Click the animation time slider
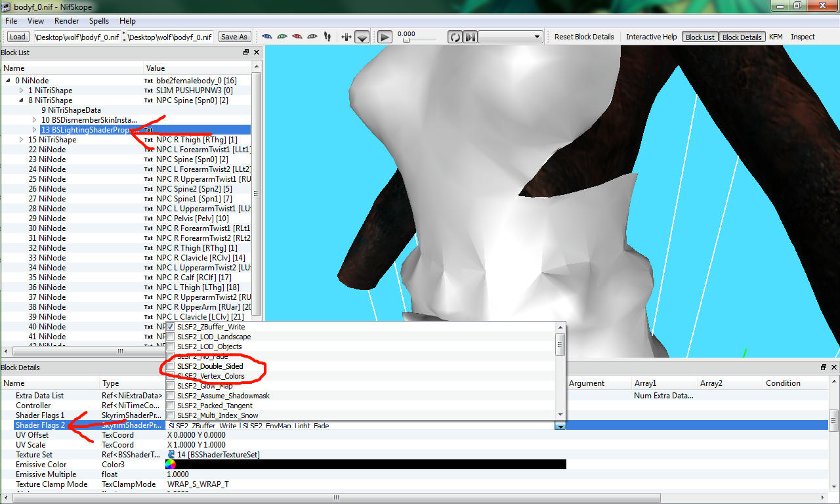Viewport: 840px width, 504px height. point(419,41)
